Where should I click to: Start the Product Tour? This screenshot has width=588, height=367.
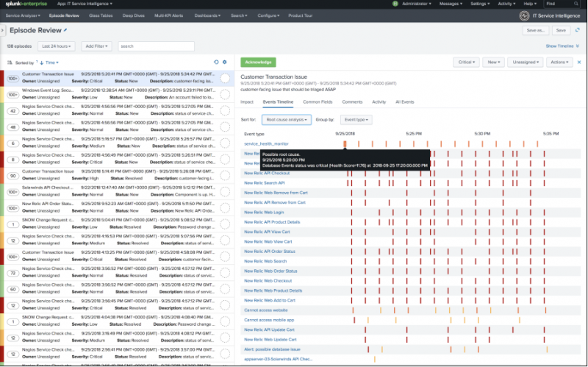click(301, 15)
